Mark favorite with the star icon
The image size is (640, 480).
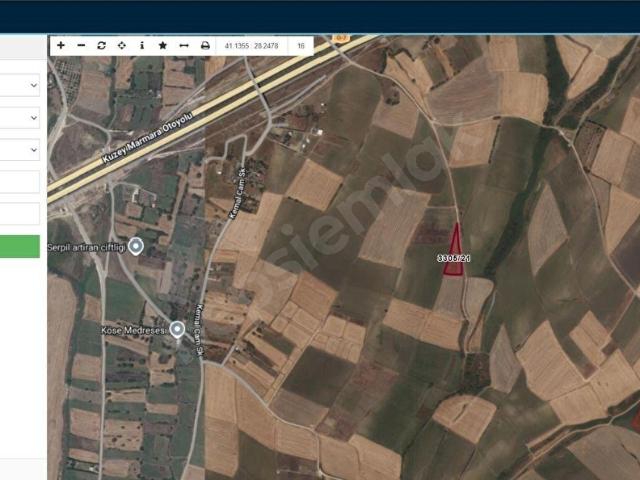click(x=162, y=45)
